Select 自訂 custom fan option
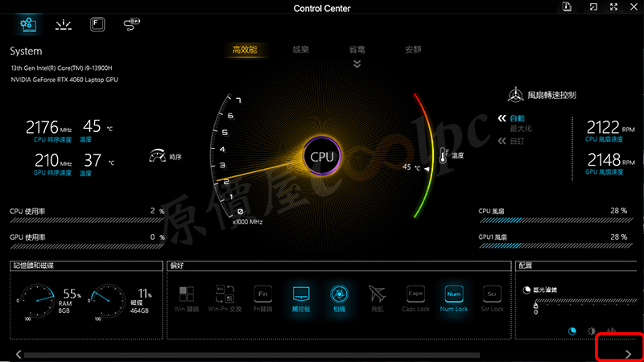Screen dimensions: 644x362 pos(516,141)
